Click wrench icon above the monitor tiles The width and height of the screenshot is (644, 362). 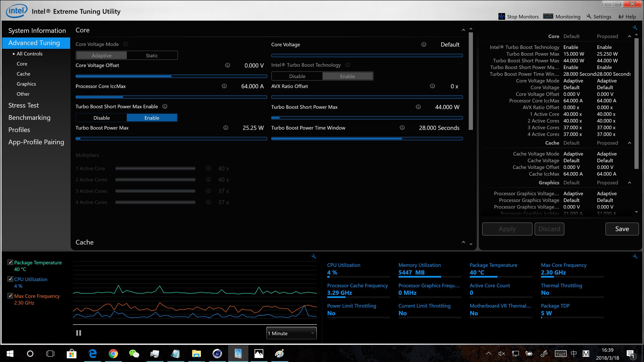point(635,256)
